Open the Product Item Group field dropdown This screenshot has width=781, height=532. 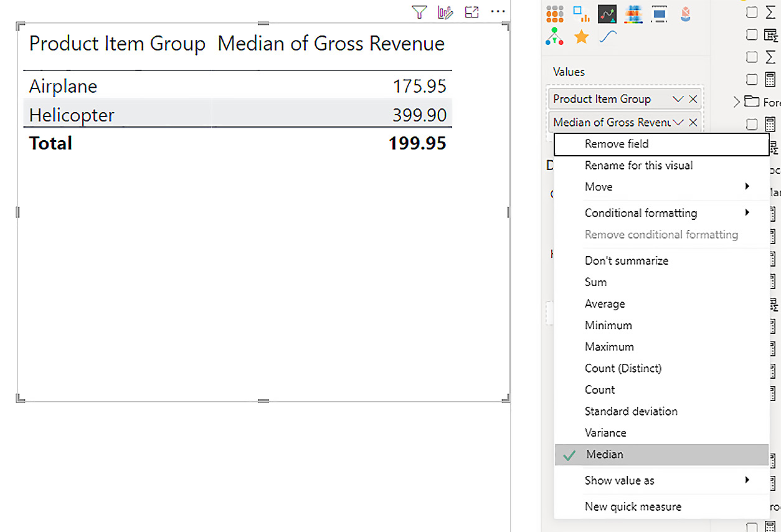pyautogui.click(x=678, y=99)
